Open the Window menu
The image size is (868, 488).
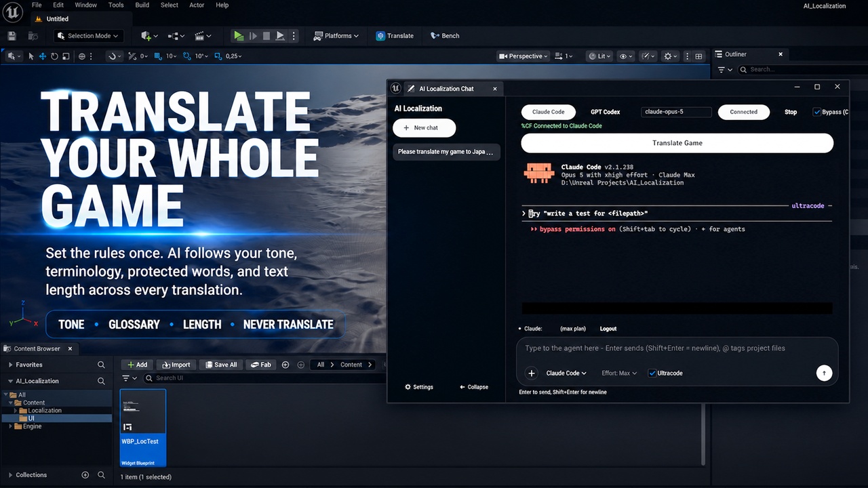tap(85, 5)
